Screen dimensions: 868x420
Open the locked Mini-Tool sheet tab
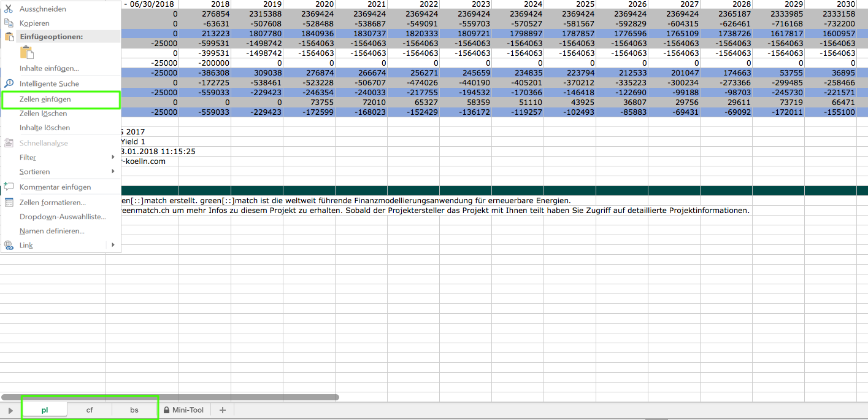point(183,410)
